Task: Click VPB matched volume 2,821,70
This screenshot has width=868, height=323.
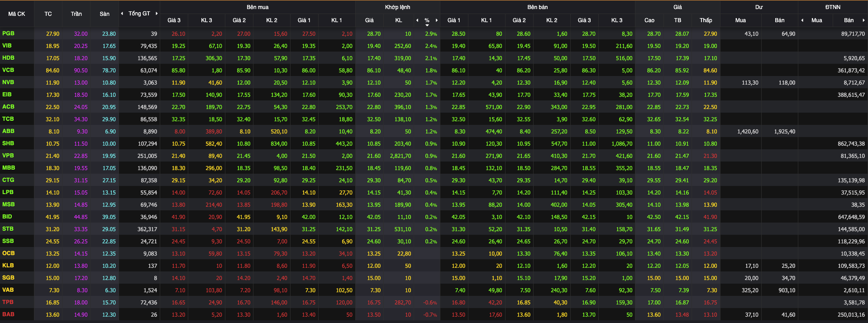Action: point(401,156)
